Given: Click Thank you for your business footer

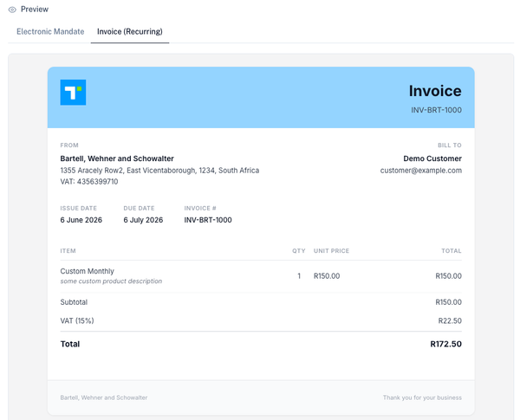Looking at the screenshot, I should [x=422, y=397].
